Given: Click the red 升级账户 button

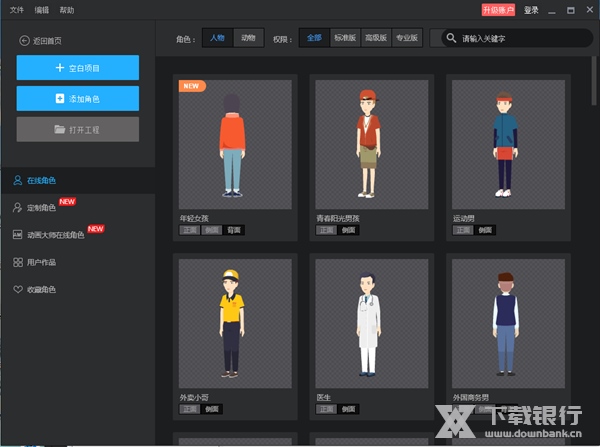Looking at the screenshot, I should (498, 10).
